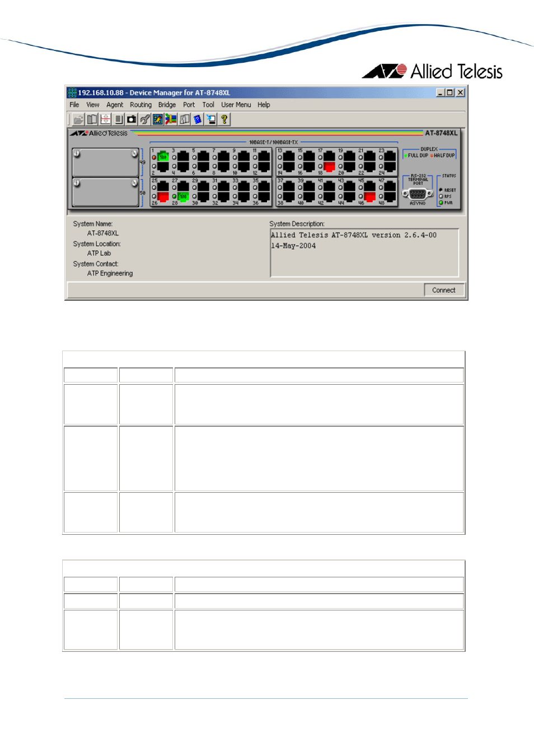Open the Tool menu

point(208,105)
